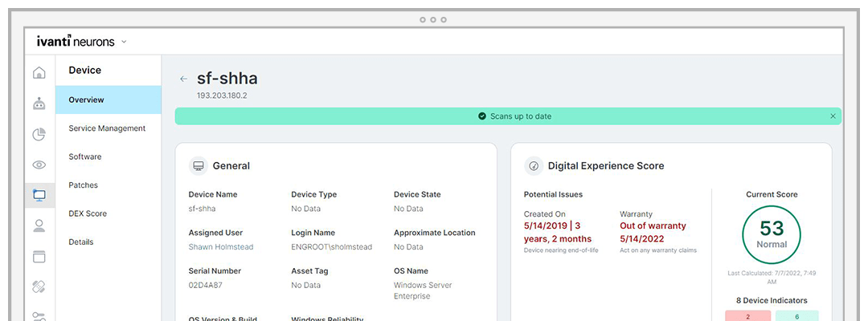Open the pie chart insights icon

[39, 134]
